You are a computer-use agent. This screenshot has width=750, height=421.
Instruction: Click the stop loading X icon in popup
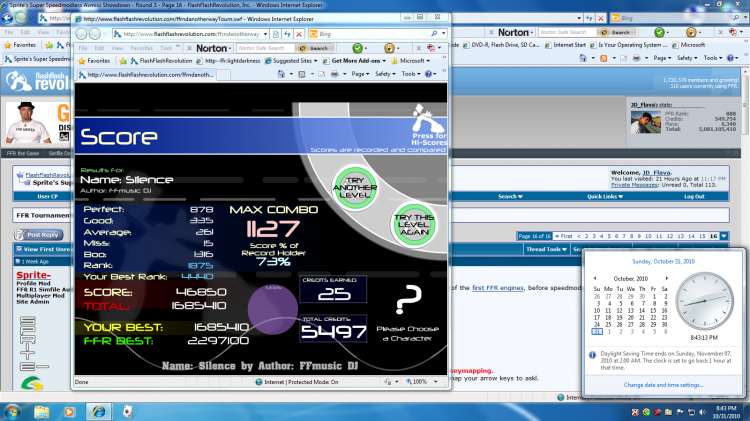click(x=299, y=34)
